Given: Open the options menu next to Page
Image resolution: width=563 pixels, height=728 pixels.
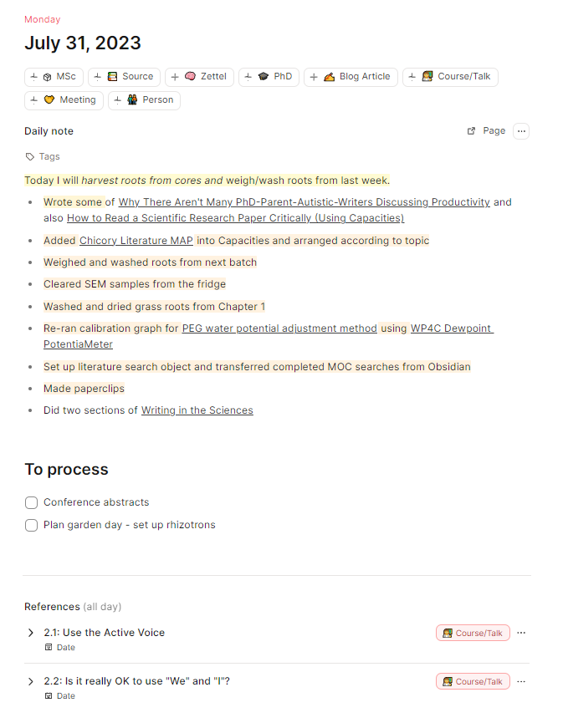Looking at the screenshot, I should pos(520,130).
